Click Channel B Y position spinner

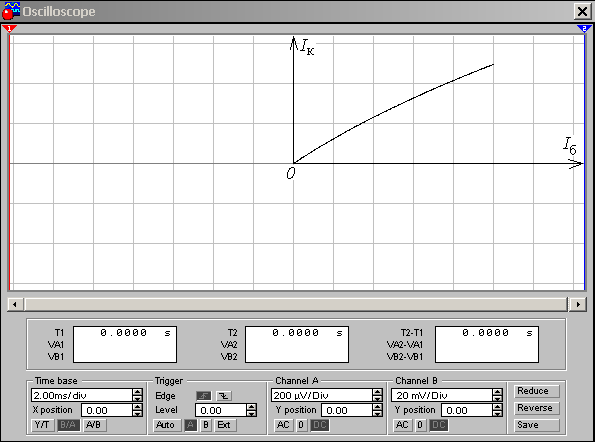tap(497, 410)
